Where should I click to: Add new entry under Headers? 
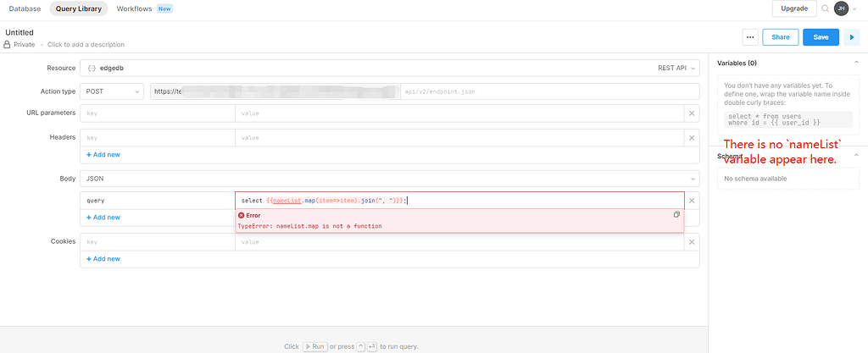[103, 154]
